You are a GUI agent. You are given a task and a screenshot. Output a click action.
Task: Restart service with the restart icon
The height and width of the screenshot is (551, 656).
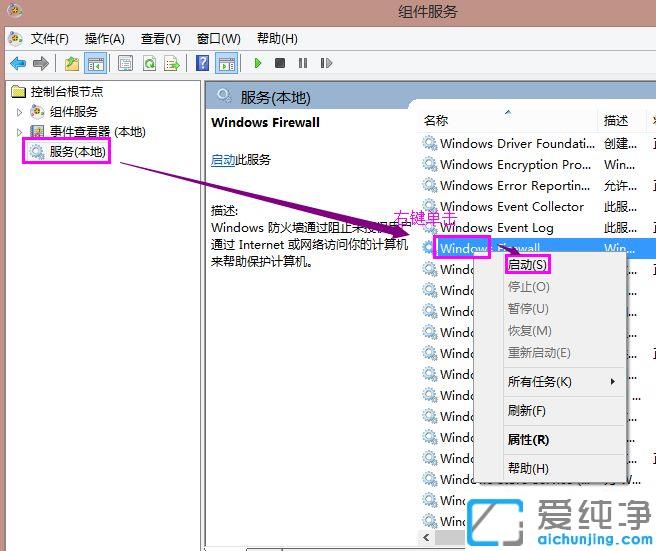(x=326, y=63)
